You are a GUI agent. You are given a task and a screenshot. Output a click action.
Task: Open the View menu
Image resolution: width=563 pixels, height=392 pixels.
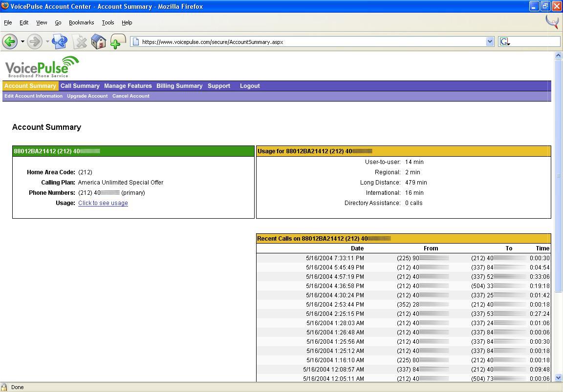42,22
